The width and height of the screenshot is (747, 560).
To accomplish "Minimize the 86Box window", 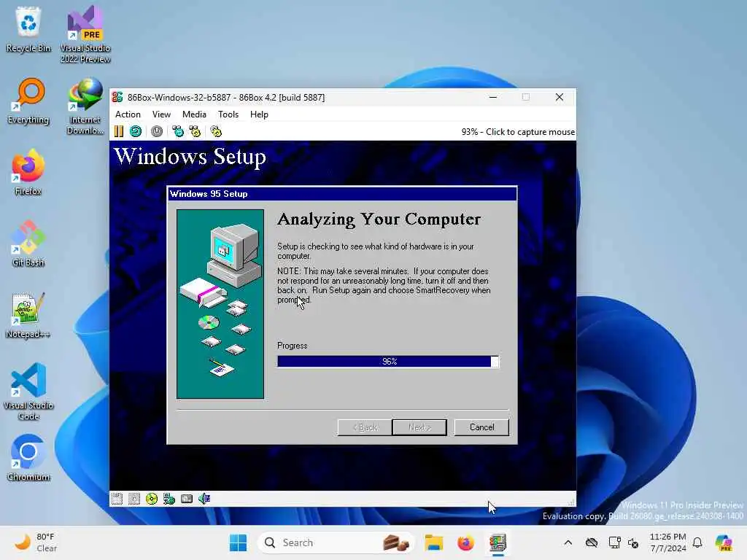I will [x=493, y=97].
